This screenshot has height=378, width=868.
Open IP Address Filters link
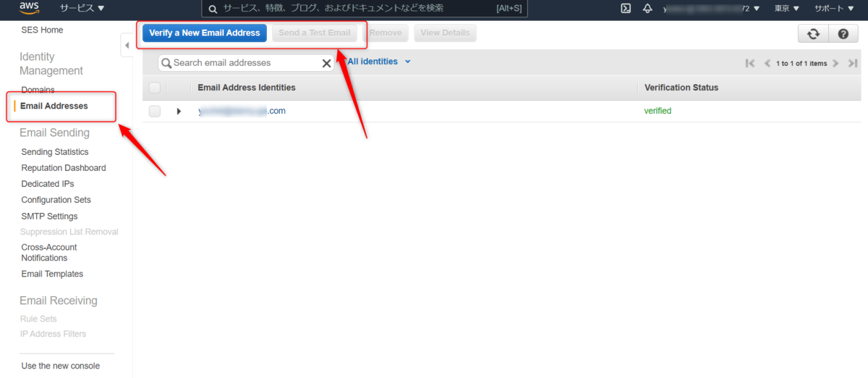(54, 334)
